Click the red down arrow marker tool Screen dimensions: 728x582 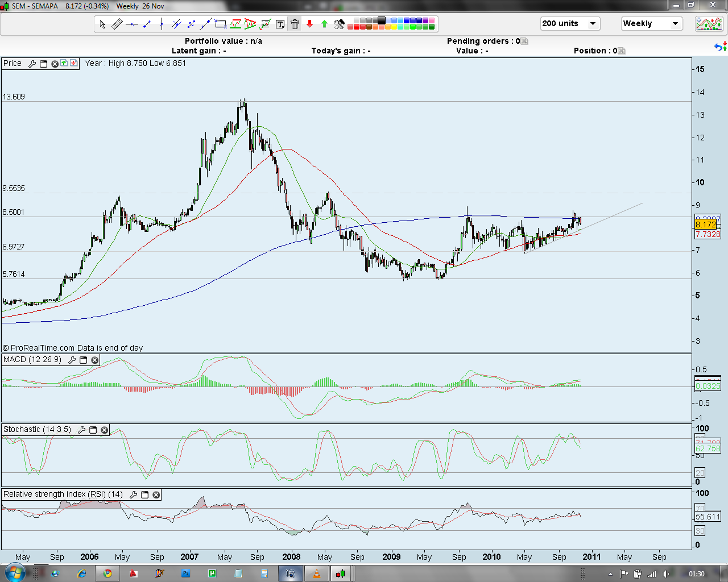(x=309, y=24)
